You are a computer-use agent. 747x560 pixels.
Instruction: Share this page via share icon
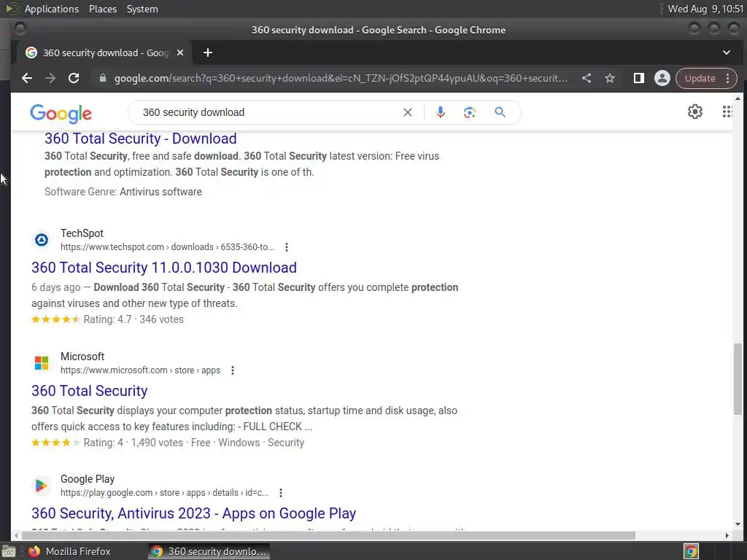point(587,78)
